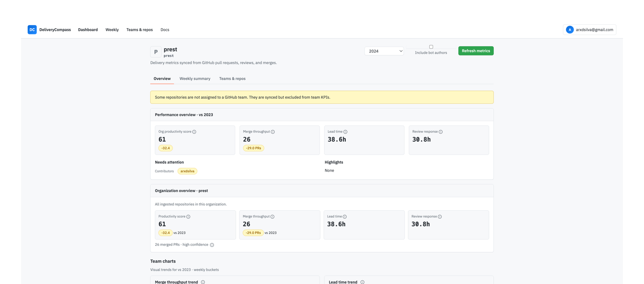644x284 pixels.
Task: Open Teams & repos in top navigation
Action: click(140, 30)
